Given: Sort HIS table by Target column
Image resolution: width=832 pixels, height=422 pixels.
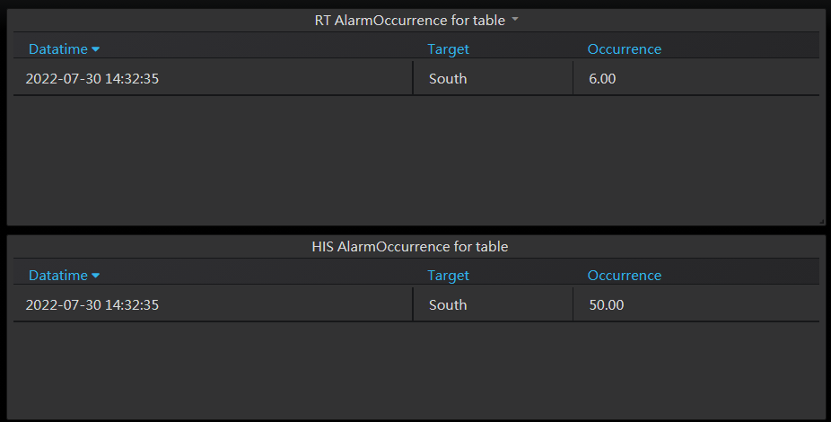Looking at the screenshot, I should tap(448, 275).
